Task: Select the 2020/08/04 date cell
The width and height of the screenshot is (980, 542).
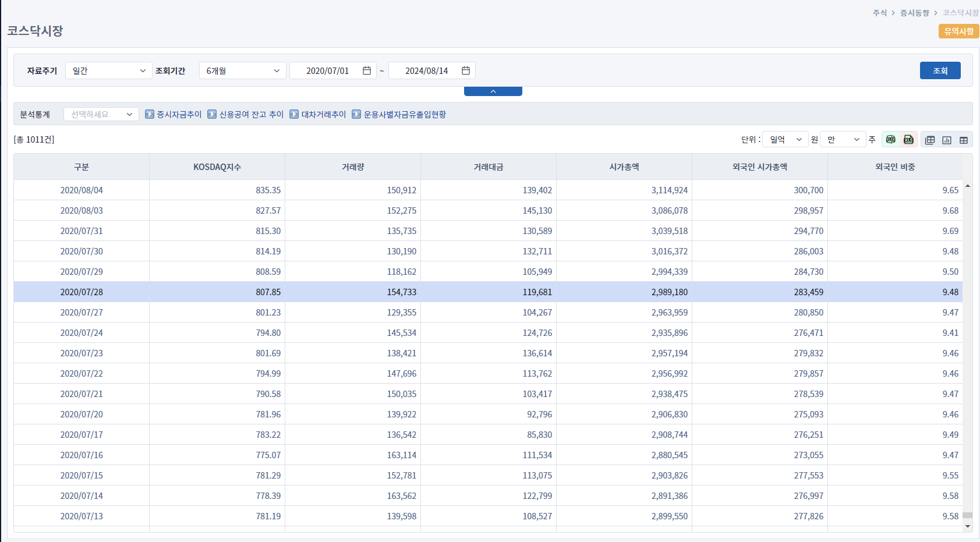Action: pos(82,190)
